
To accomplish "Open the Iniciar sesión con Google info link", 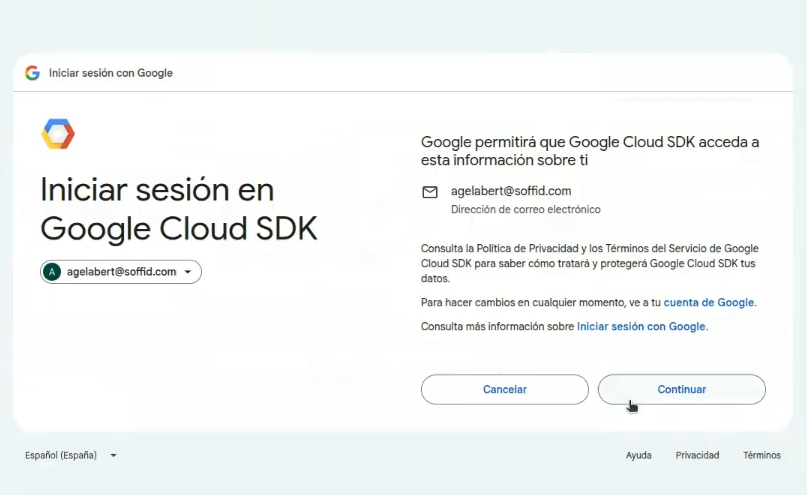I will click(641, 327).
